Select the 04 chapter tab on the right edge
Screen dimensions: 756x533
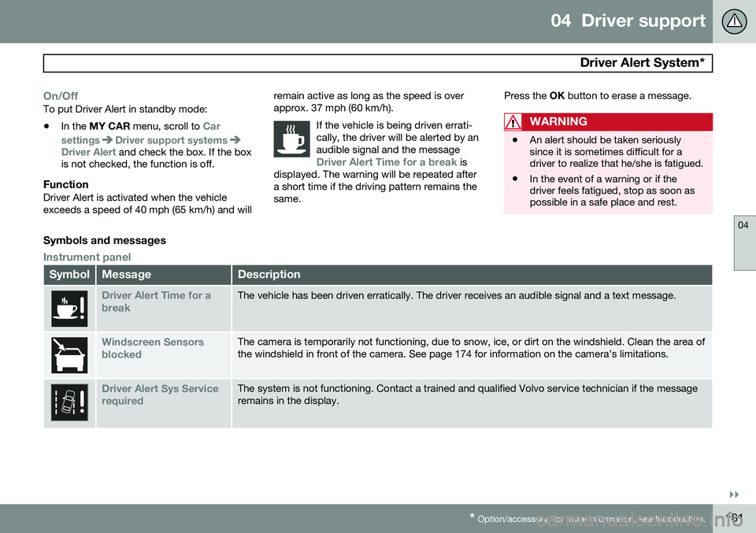(x=744, y=243)
